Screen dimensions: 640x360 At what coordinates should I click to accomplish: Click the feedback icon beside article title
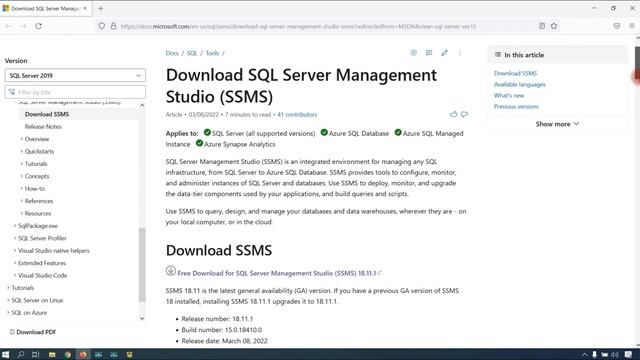(429, 53)
